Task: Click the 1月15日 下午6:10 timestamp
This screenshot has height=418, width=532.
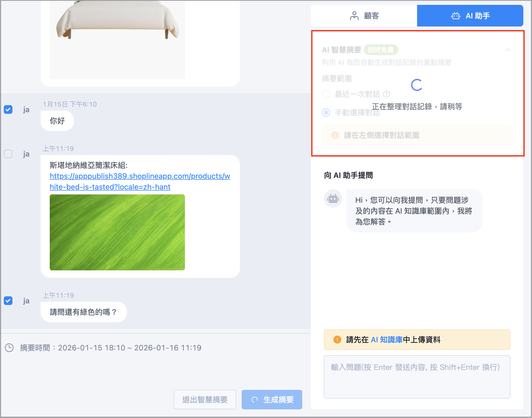Action: pyautogui.click(x=70, y=104)
